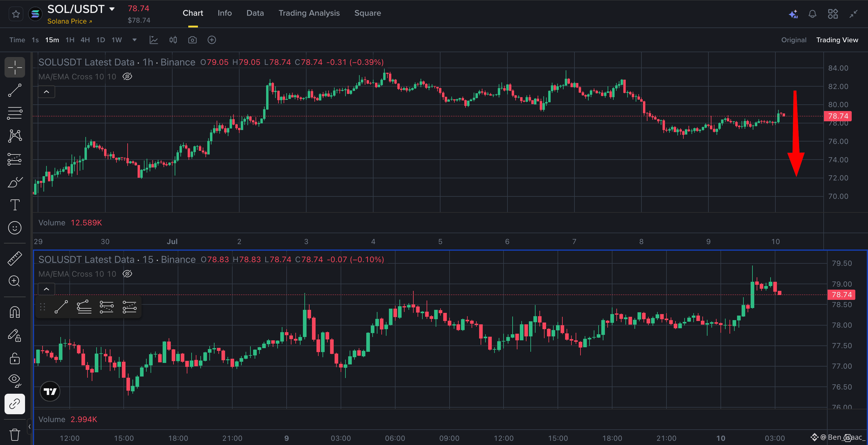The image size is (868, 445).
Task: Choose the 1W interval
Action: tap(116, 40)
